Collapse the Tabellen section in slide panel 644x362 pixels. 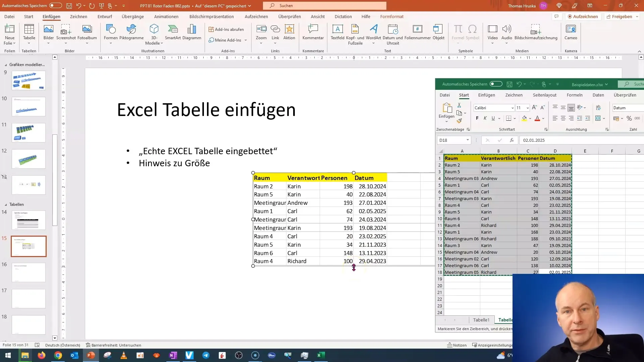[x=6, y=204]
